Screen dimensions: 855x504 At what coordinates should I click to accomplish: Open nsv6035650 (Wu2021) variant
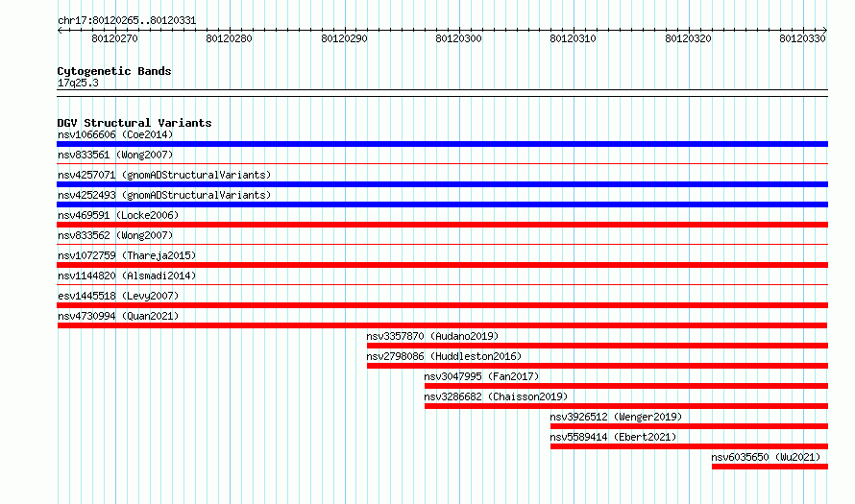pyautogui.click(x=766, y=457)
